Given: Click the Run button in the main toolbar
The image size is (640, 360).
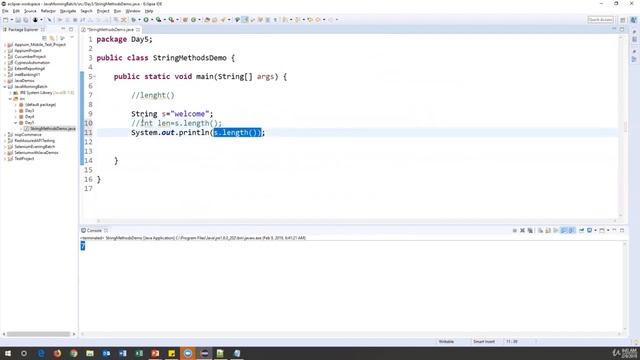Looking at the screenshot, I should coord(146,20).
